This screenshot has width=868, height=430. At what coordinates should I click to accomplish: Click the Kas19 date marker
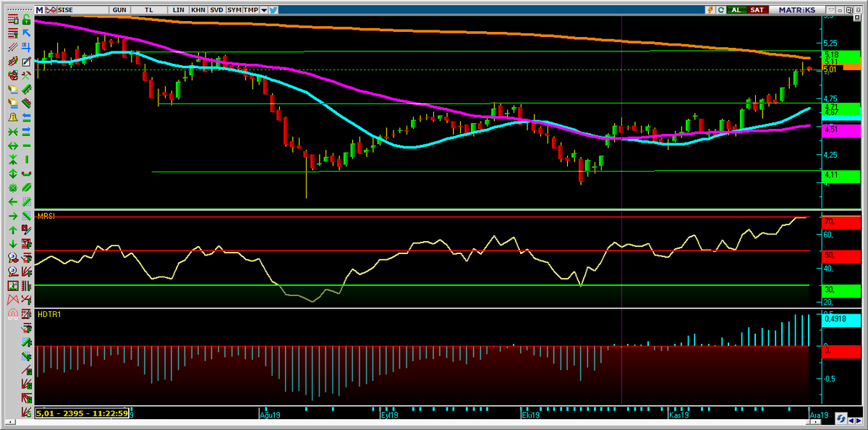tap(679, 416)
